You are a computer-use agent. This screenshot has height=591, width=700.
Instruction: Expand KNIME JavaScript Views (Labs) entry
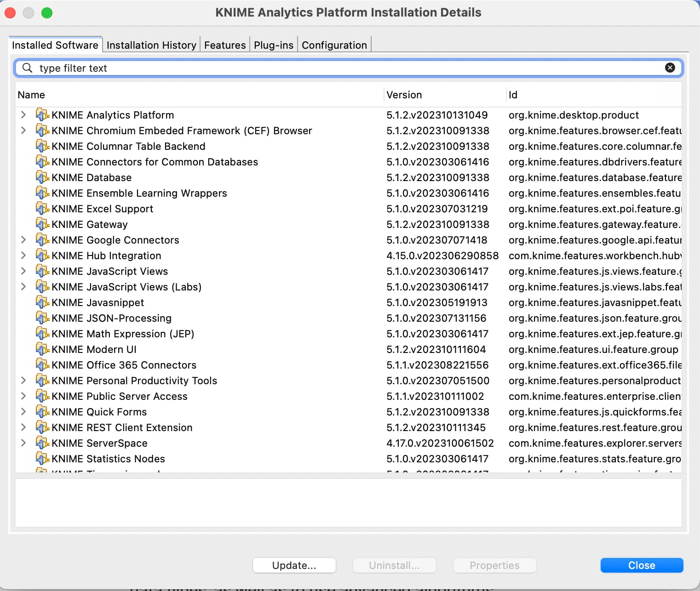[23, 287]
